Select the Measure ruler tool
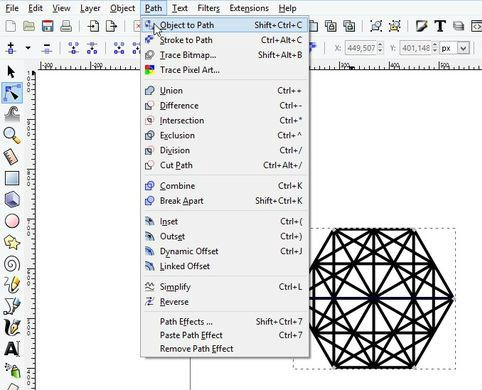 [12, 157]
